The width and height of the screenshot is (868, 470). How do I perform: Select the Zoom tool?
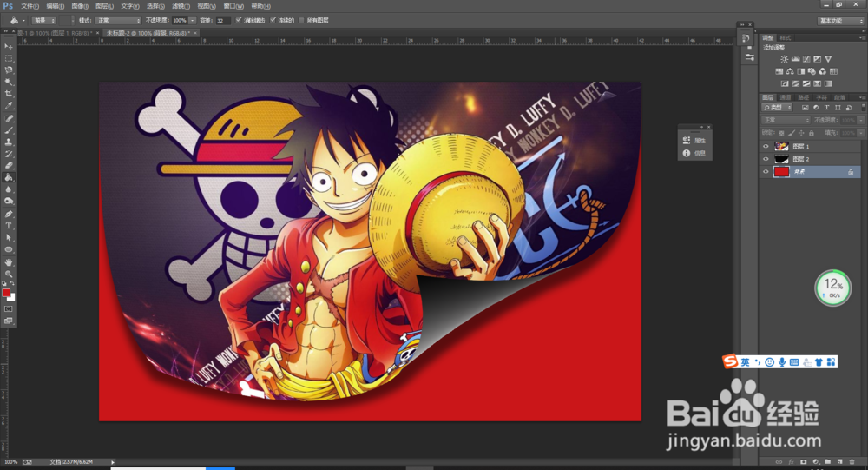9,274
